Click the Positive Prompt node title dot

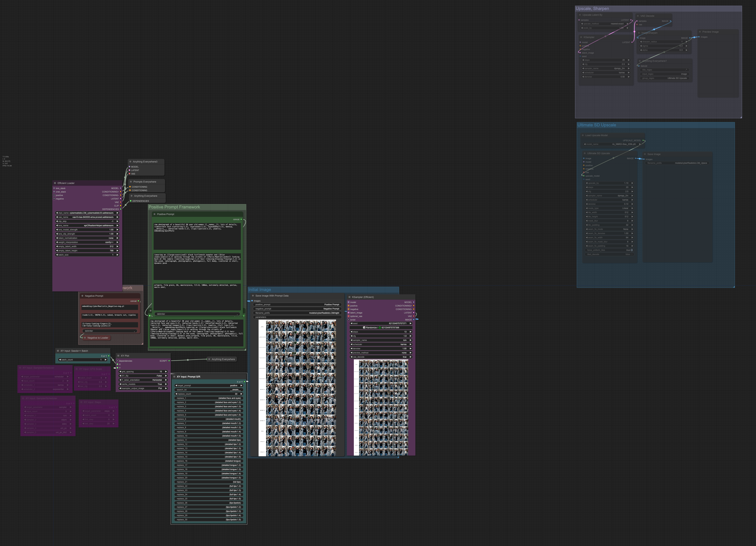point(154,214)
